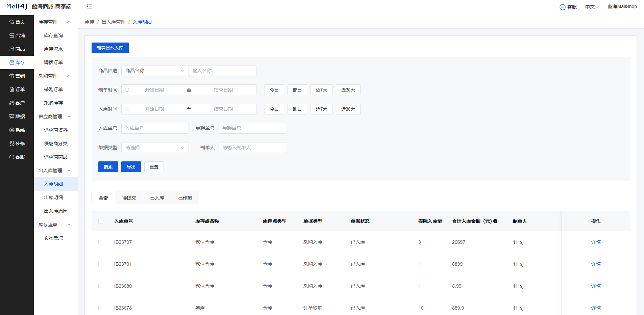Click 入库时间 结束日期 field
Screen dimensions: 644x315
(x=223, y=109)
